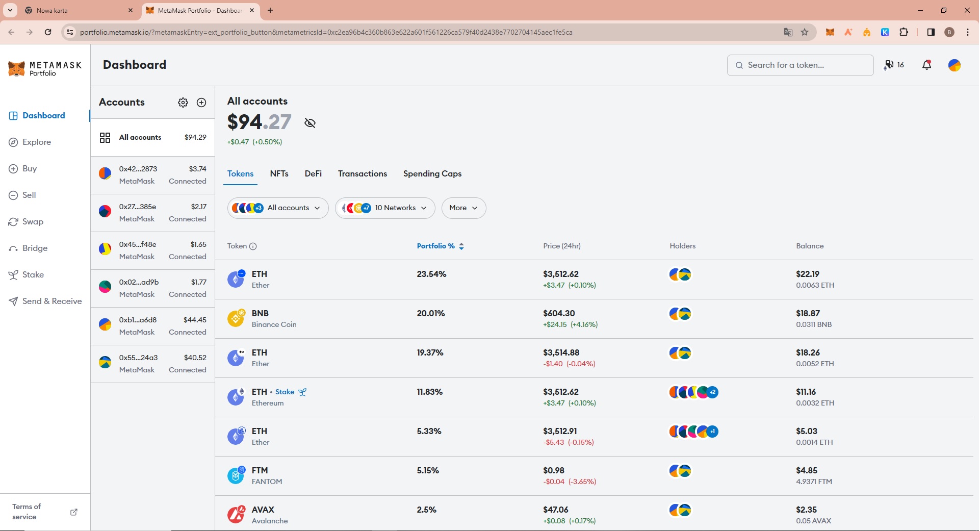Viewport: 980px width, 531px height.
Task: Select account 0x55...24a3
Action: [x=152, y=364]
